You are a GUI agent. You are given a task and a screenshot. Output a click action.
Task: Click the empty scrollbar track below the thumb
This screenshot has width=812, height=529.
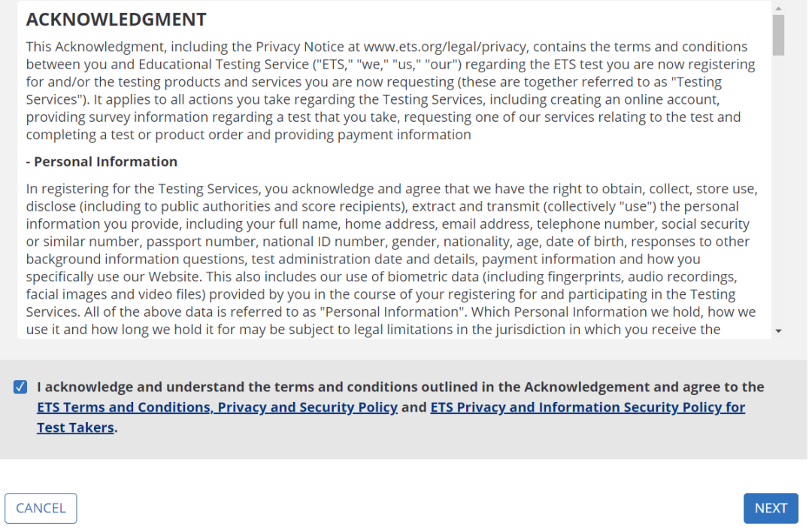(x=778, y=188)
